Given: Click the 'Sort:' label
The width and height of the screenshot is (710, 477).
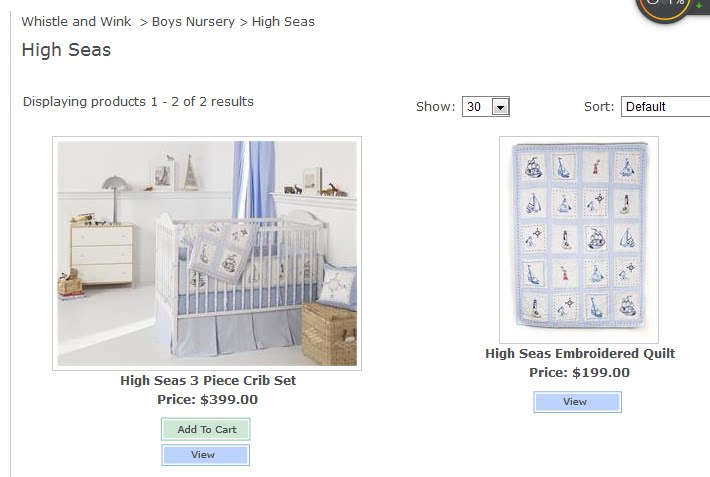Looking at the screenshot, I should point(598,107).
